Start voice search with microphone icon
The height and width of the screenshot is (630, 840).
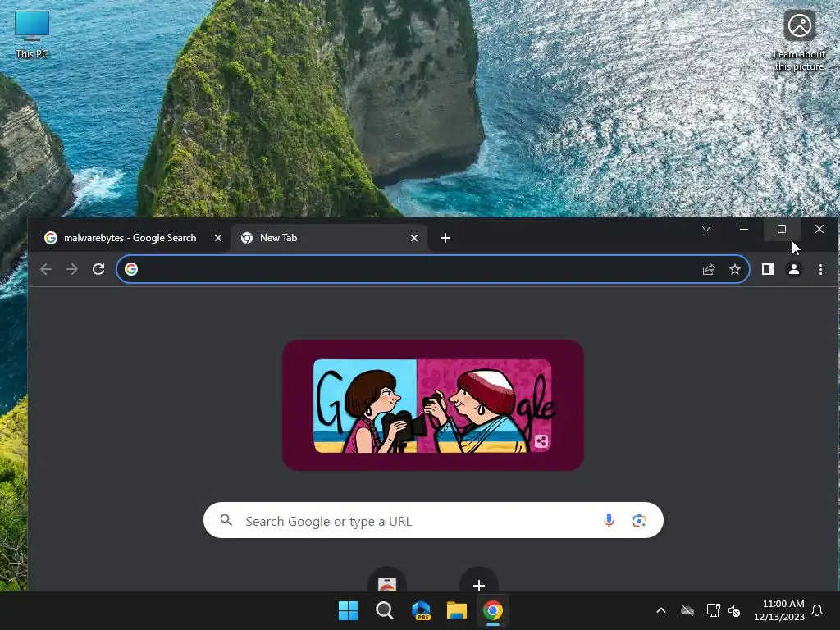609,520
